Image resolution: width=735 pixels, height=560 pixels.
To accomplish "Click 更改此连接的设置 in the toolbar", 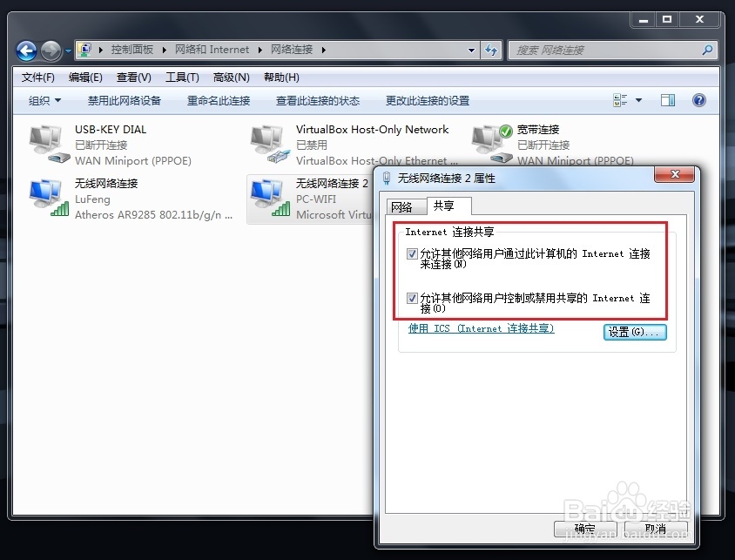I will pyautogui.click(x=428, y=101).
